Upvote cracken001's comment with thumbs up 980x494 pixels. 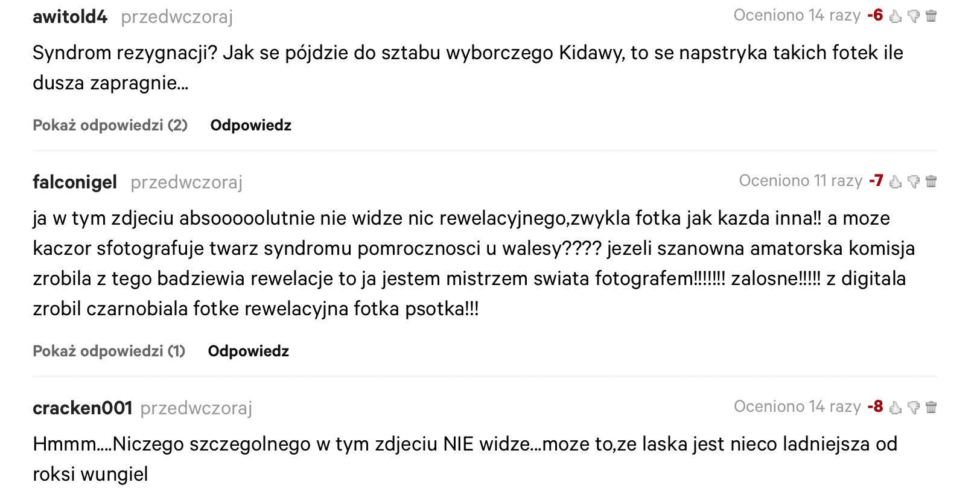coord(896,407)
